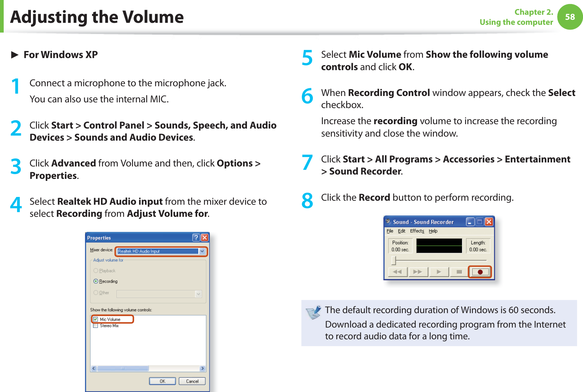Click the 'Mixer device:' label
The height and width of the screenshot is (392, 583).
point(101,250)
